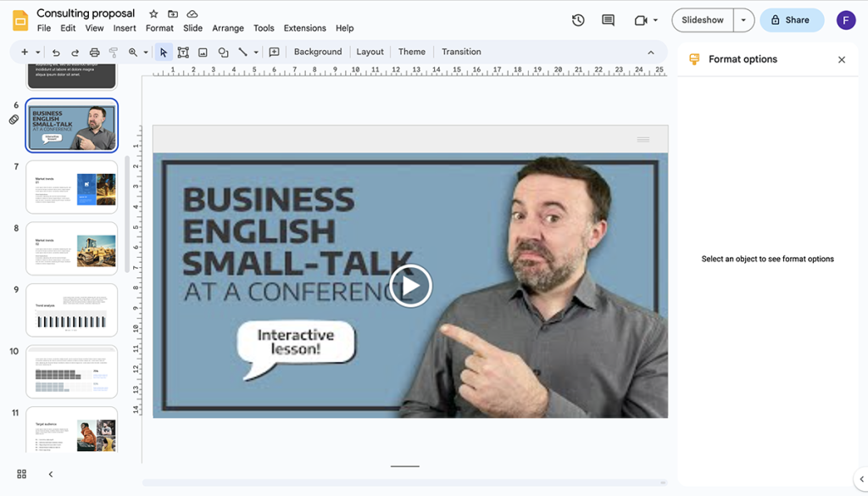The width and height of the screenshot is (868, 496).
Task: Click the insert image icon
Action: coord(203,52)
